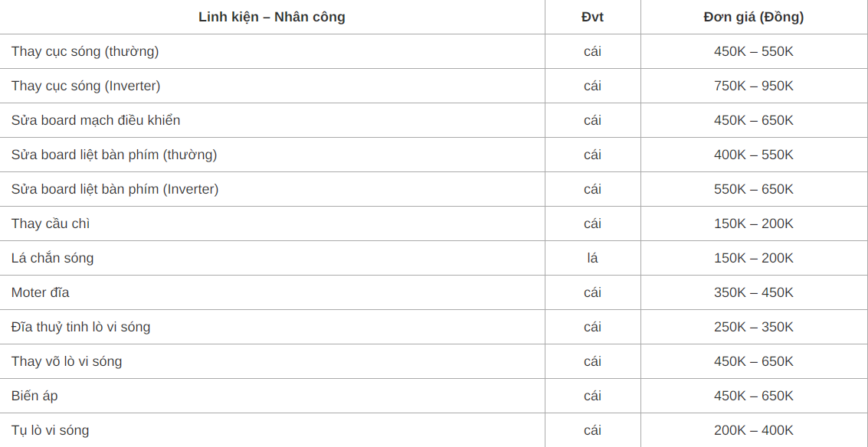This screenshot has height=447, width=868.
Task: Select the 'Tụ lò vi sóng' cell
Action: 272,430
